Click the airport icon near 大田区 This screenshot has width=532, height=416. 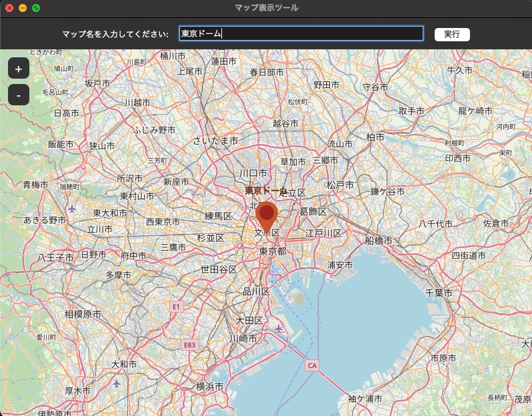coord(279,329)
